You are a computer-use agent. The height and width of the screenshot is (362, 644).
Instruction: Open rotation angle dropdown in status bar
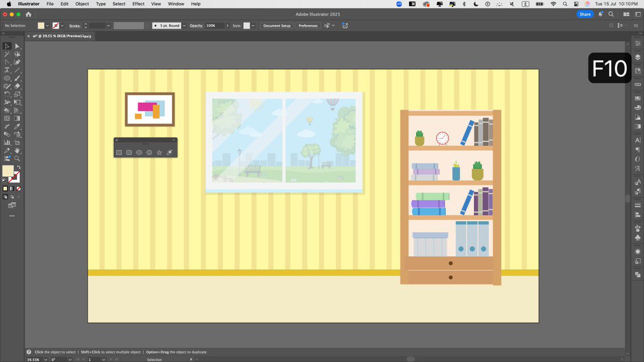(x=71, y=359)
